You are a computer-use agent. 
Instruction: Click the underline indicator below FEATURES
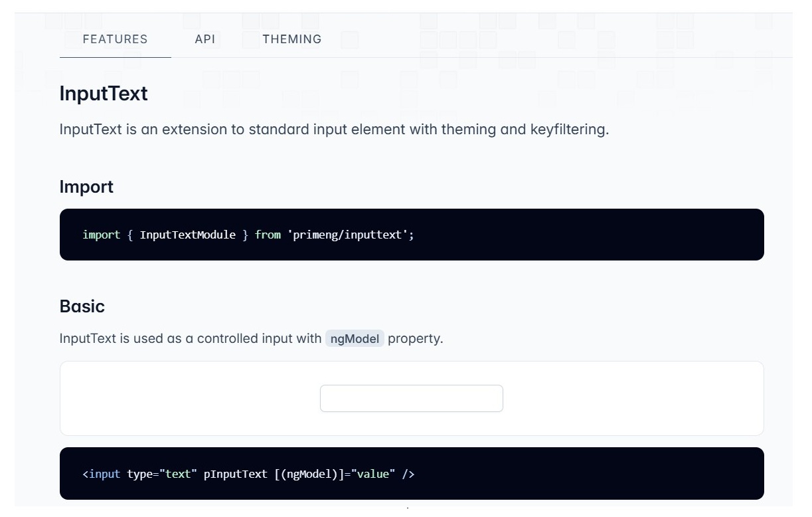(x=115, y=58)
